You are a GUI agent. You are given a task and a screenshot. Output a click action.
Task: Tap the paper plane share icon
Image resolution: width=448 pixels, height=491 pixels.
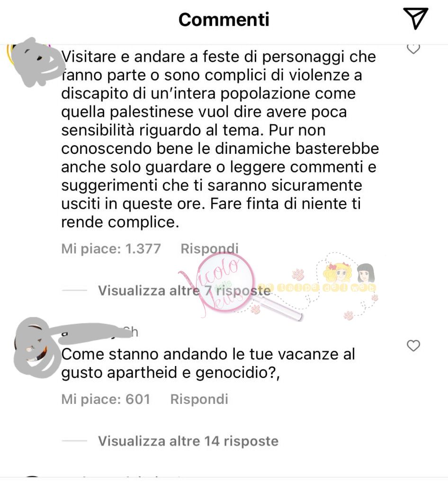click(x=415, y=18)
